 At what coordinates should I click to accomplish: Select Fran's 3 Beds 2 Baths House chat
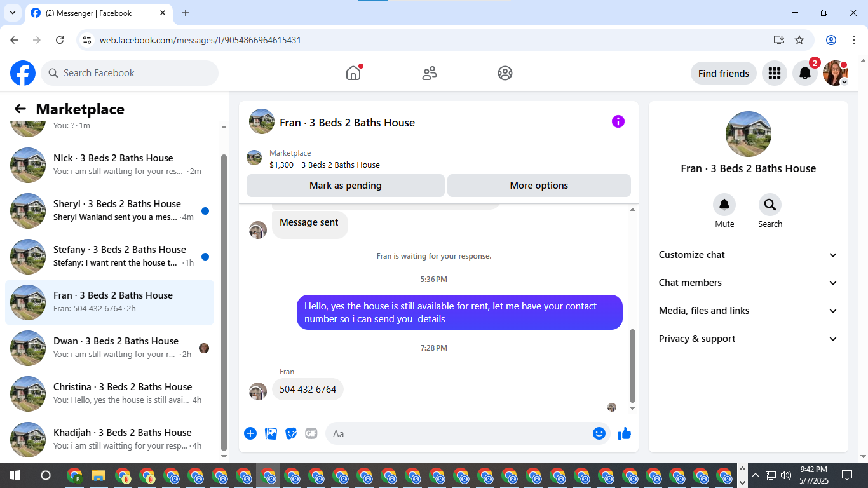109,302
